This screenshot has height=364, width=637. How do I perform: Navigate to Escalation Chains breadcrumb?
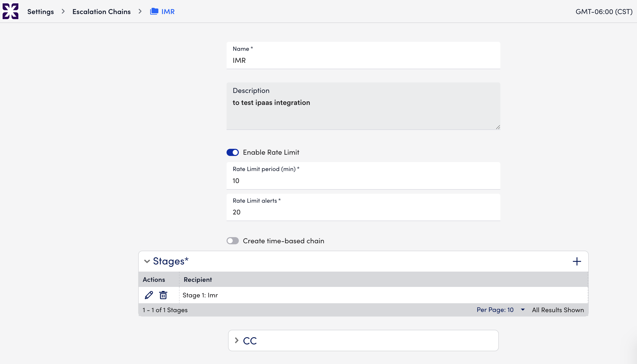pos(101,11)
